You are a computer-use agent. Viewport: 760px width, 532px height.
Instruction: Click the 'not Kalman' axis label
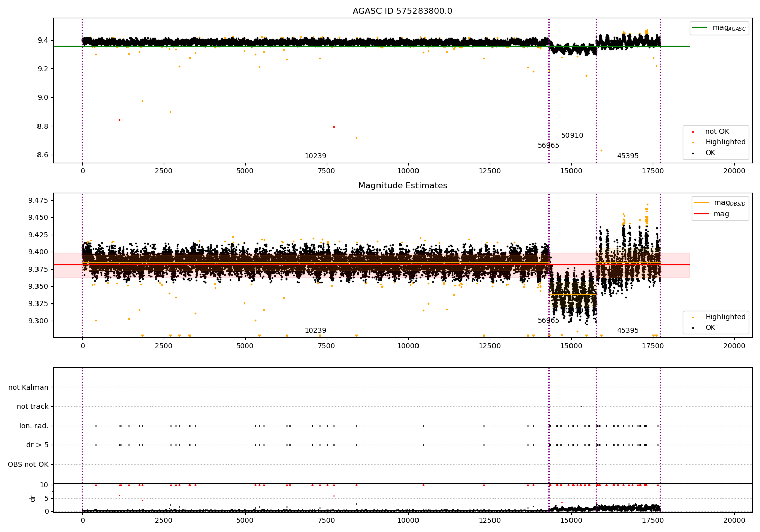click(x=28, y=388)
